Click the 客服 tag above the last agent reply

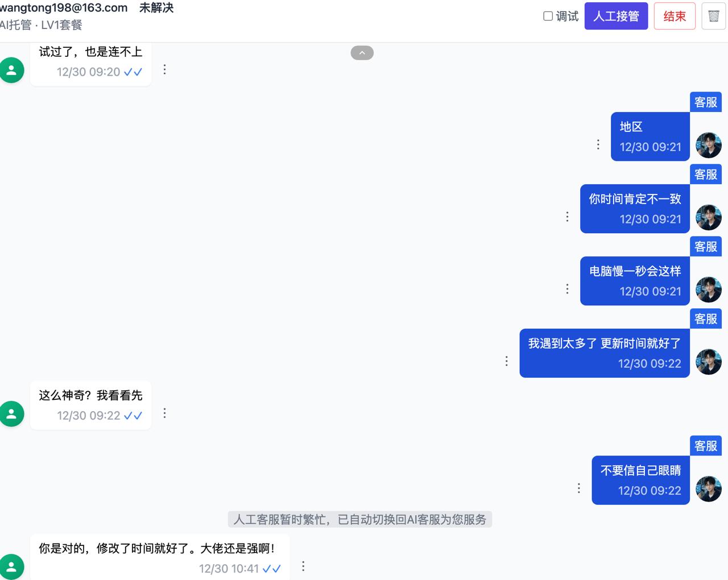706,446
